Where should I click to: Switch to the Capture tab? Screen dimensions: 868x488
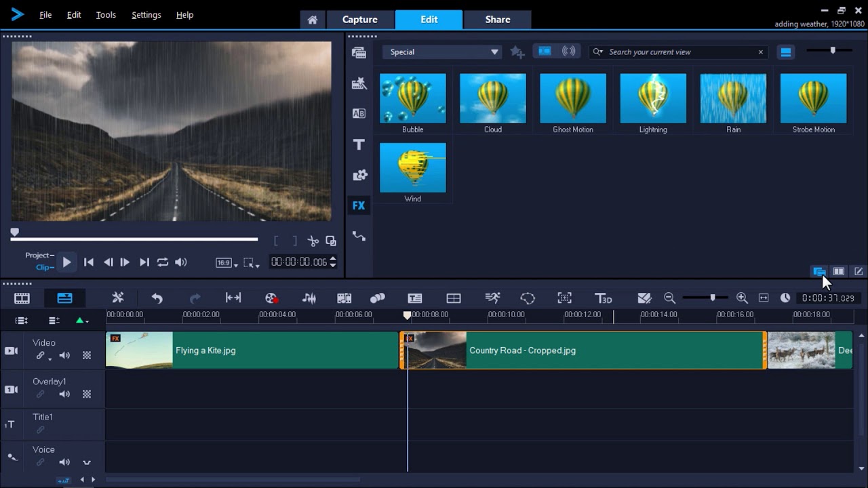pos(360,20)
